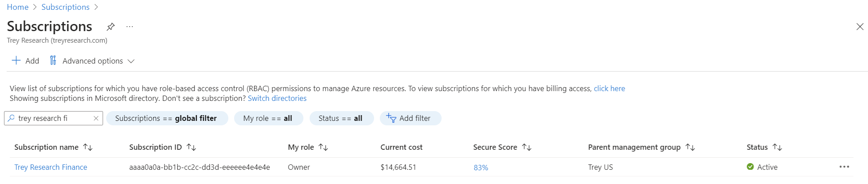Screen dimensions: 868x184
Task: Click the plus Add subscription icon
Action: [x=16, y=60]
